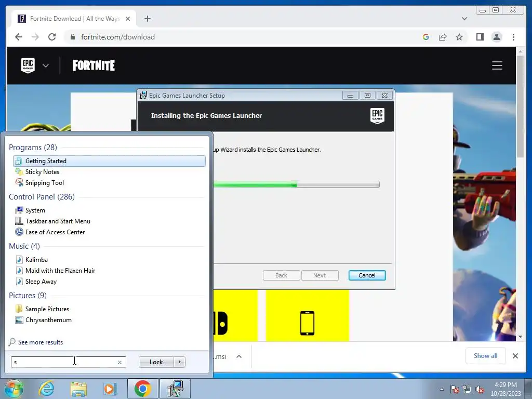Open Fortnite site hamburger menu
Image resolution: width=532 pixels, height=399 pixels.
497,65
